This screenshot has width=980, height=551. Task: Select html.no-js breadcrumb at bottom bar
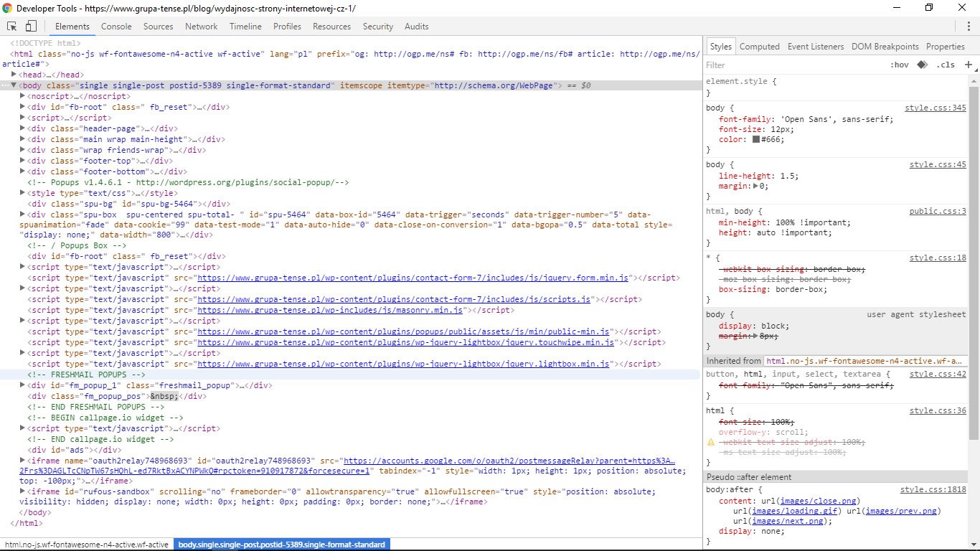click(87, 545)
